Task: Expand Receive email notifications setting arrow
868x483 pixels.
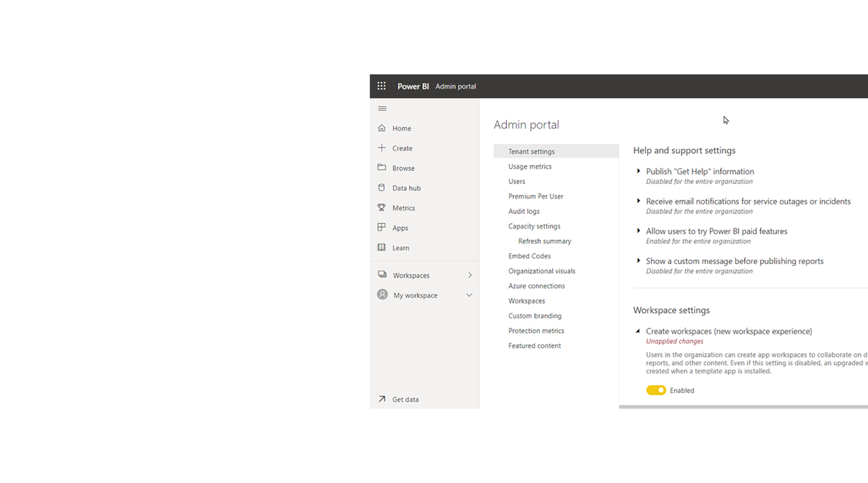Action: 638,201
